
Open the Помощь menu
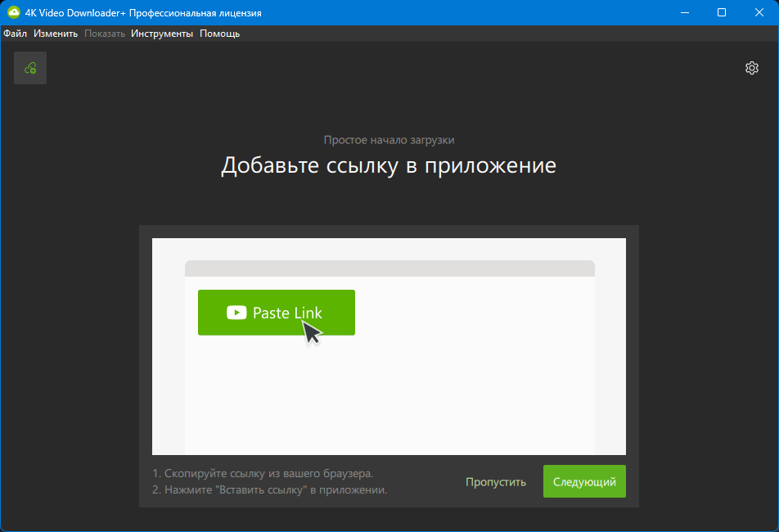(219, 34)
